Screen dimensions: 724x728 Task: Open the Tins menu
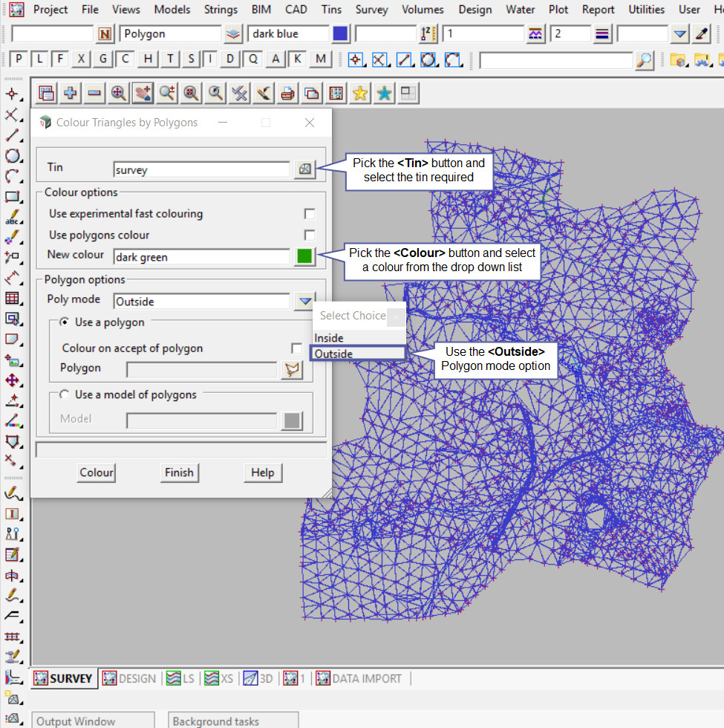click(332, 10)
